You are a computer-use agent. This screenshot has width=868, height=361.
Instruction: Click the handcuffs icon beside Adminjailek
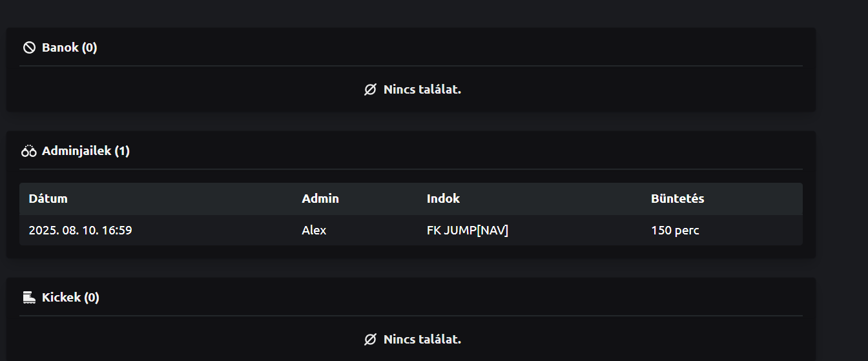[x=29, y=151]
